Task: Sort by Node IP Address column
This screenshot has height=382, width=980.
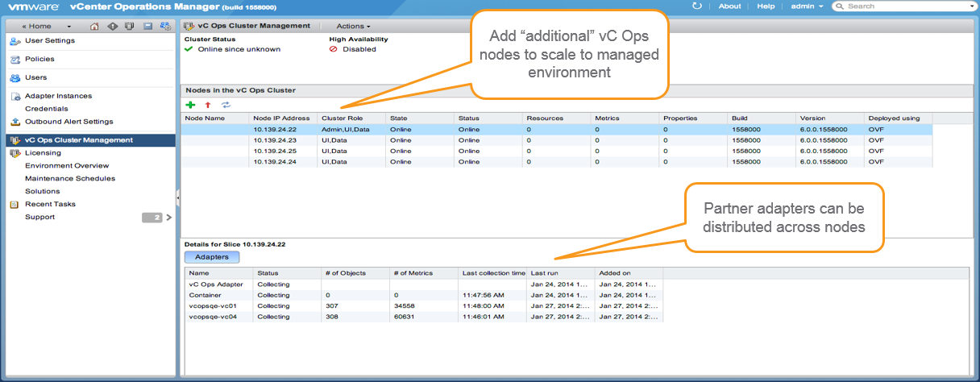Action: 283,118
